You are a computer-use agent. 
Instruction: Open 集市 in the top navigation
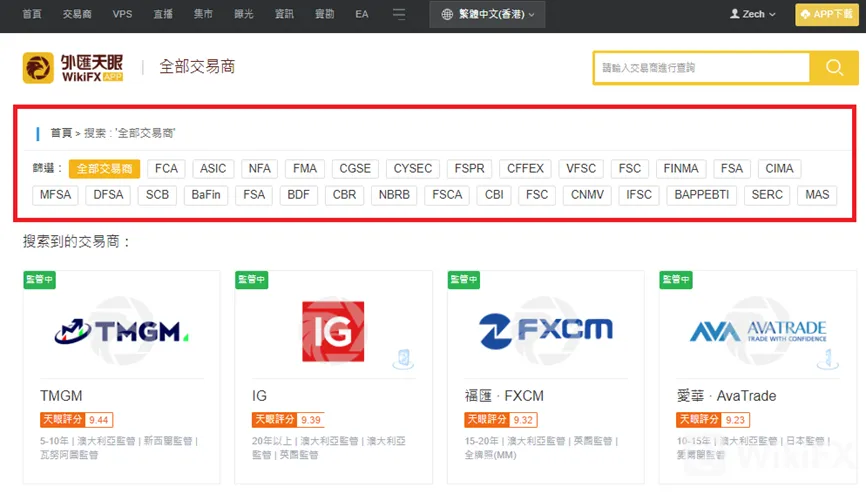tap(203, 14)
